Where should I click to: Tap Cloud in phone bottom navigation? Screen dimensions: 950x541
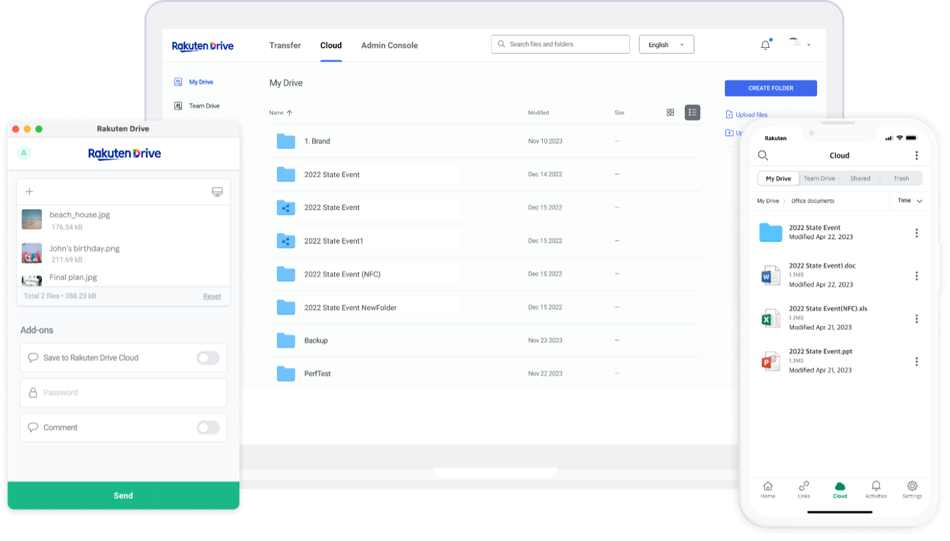click(840, 490)
